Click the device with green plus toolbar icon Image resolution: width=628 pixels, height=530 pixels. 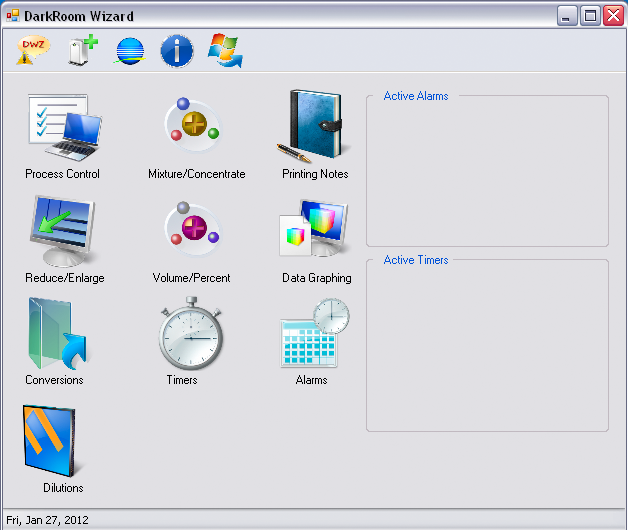click(x=82, y=51)
